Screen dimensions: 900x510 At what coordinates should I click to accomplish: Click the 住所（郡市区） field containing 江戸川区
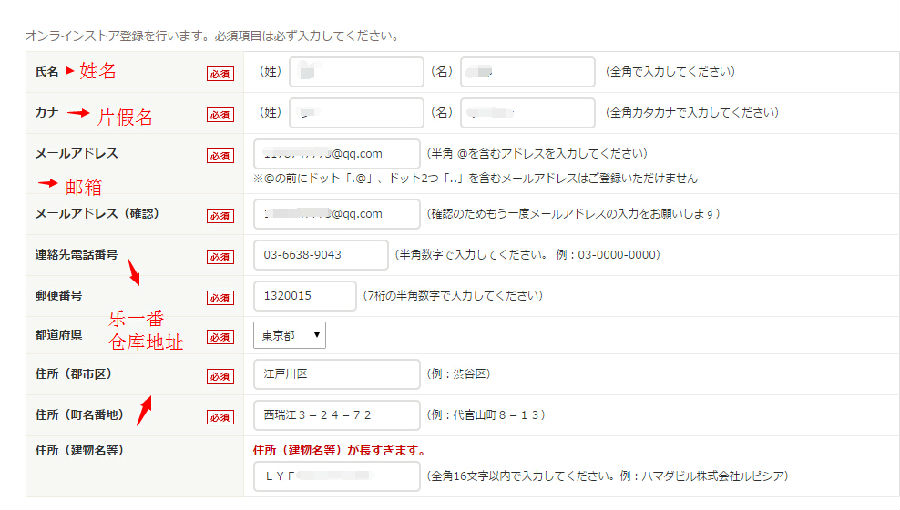coord(336,374)
